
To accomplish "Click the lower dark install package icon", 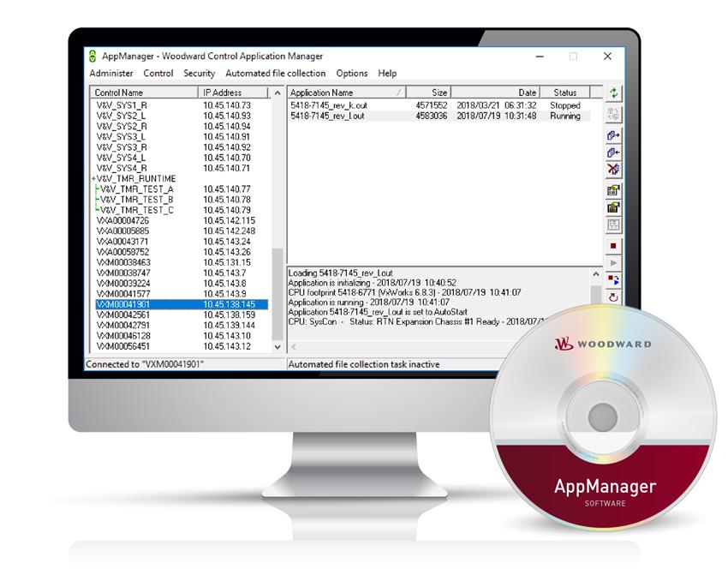I will 614,207.
